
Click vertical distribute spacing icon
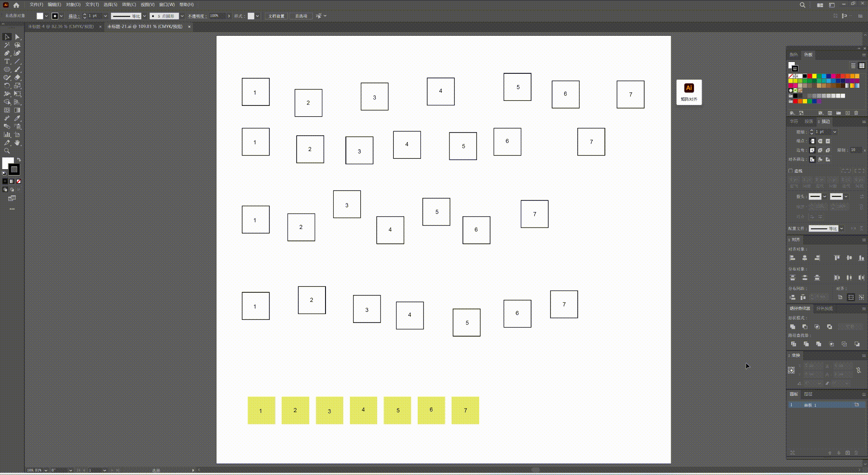click(793, 297)
